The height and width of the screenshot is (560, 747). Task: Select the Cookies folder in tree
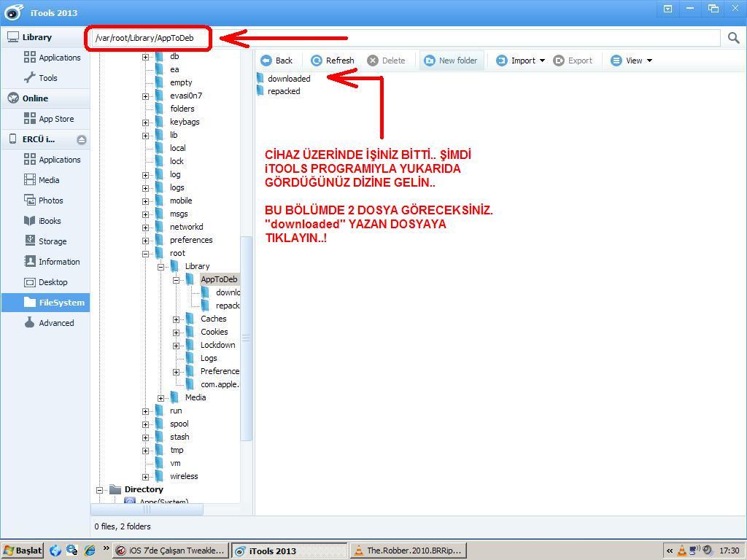coord(214,332)
